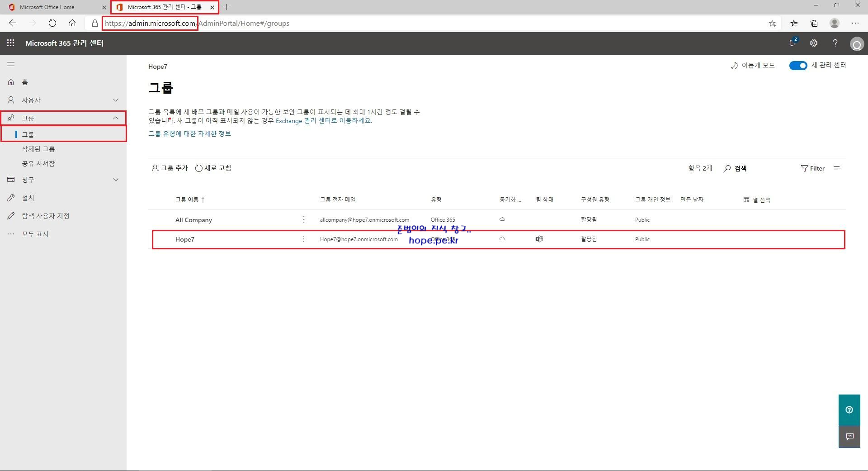
Task: Click the group email column header
Action: 338,200
